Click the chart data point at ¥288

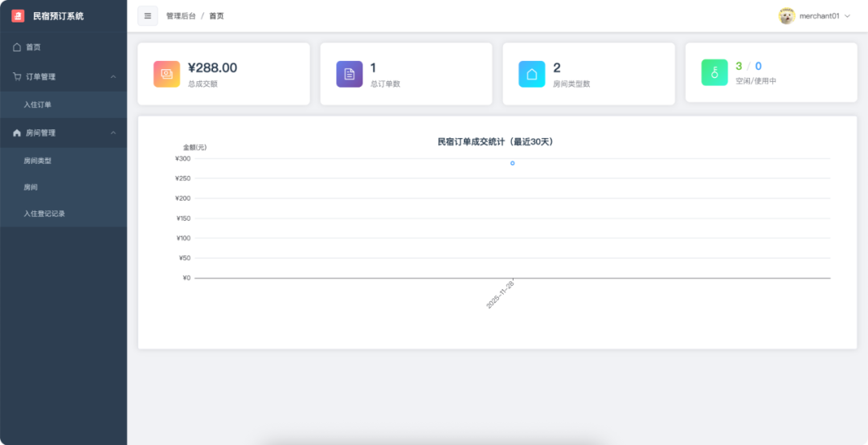point(513,163)
